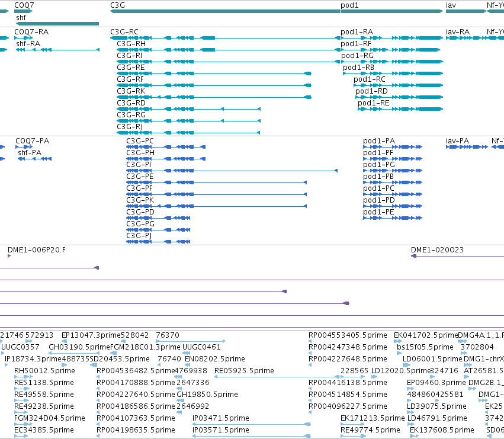Screen dimensions: 504x439
Task: Click protein pod1-PA
Action: point(379,141)
